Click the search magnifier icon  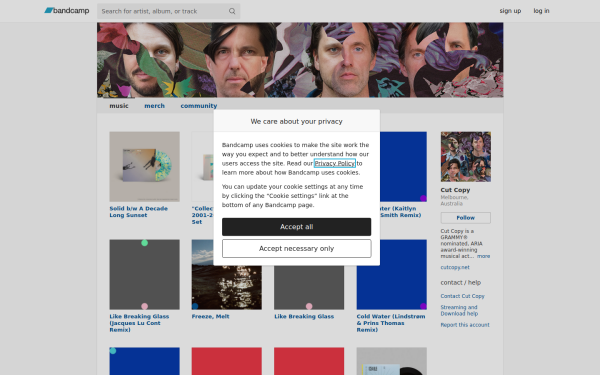coord(232,11)
